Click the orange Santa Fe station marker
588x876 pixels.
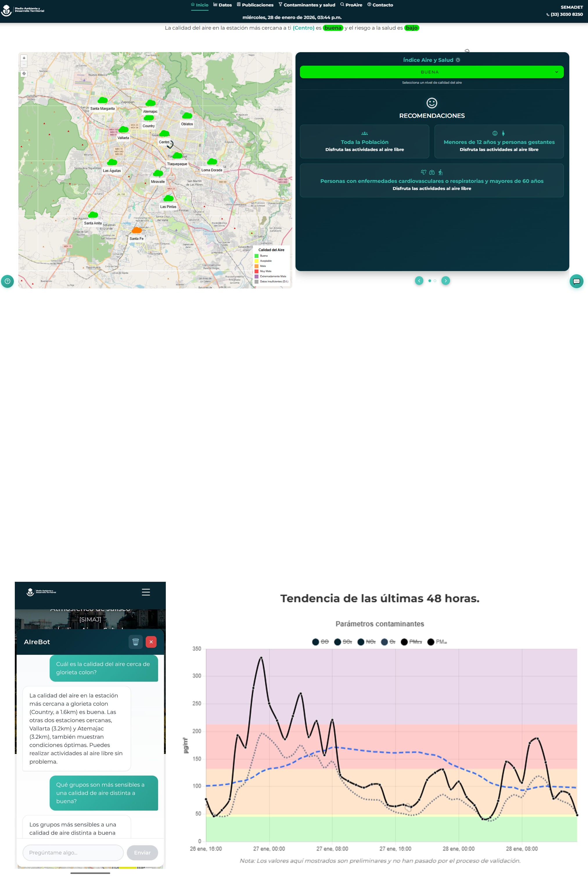pyautogui.click(x=137, y=230)
